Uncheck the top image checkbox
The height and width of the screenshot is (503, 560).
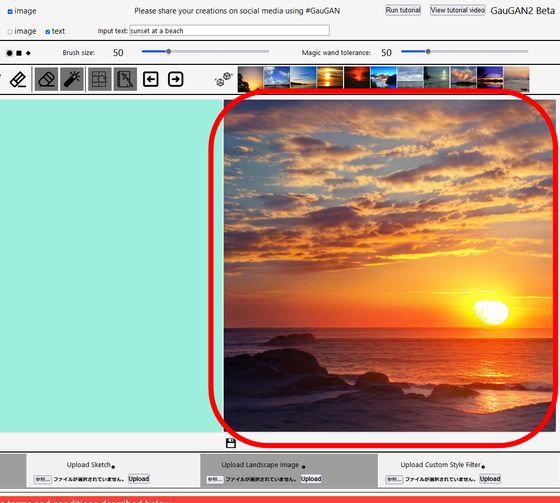tap(10, 11)
